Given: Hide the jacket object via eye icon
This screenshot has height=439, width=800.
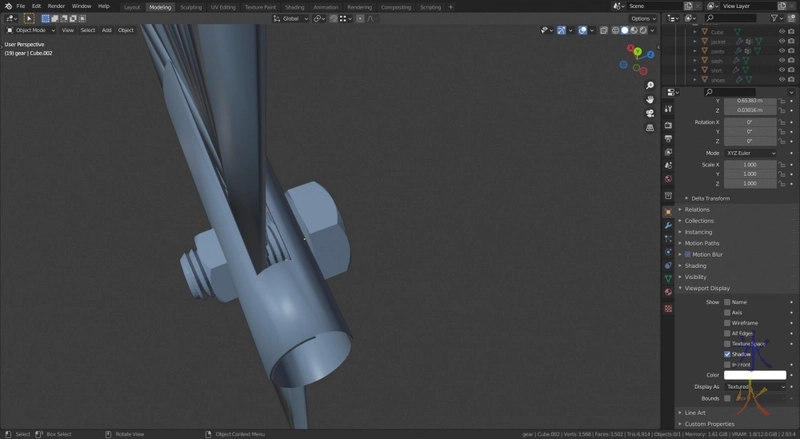Looking at the screenshot, I should click(782, 42).
